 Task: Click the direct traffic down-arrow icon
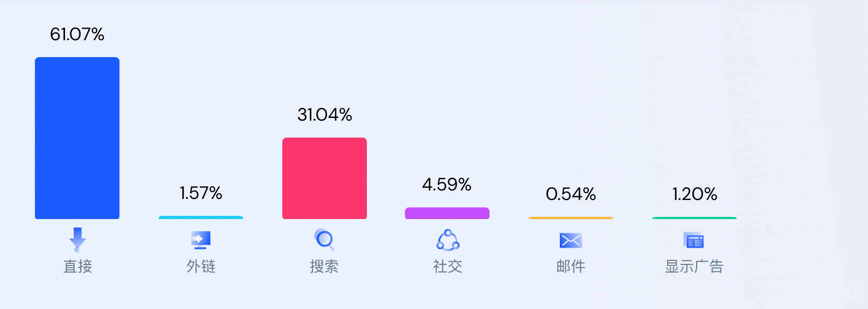pyautogui.click(x=77, y=240)
